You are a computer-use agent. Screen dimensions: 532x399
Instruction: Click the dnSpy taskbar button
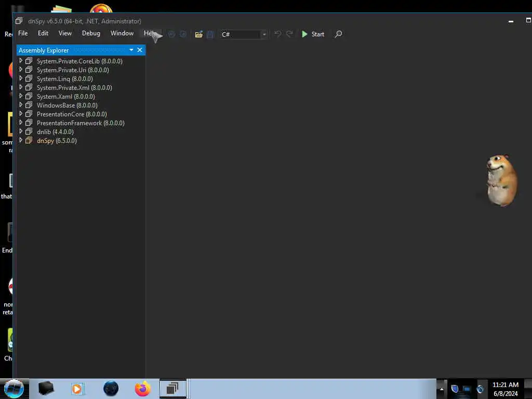pos(173,389)
